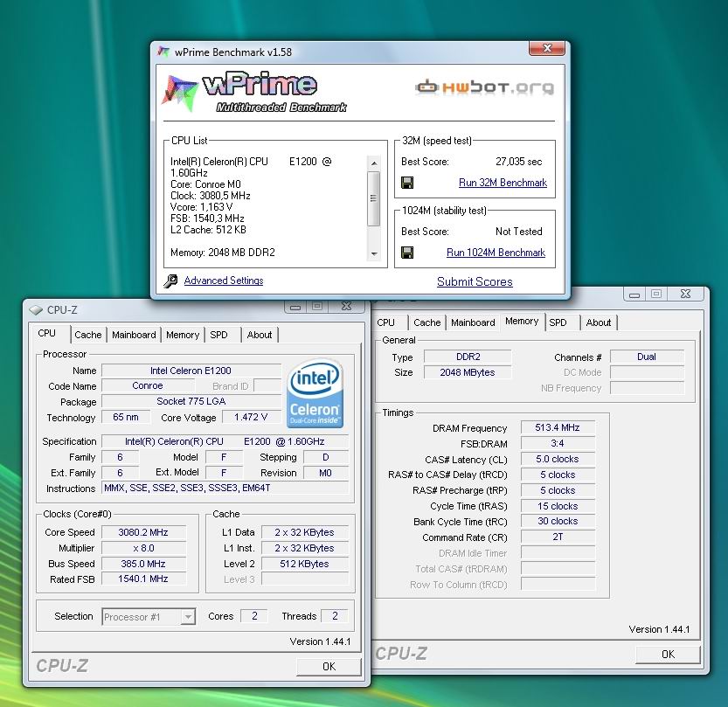
Task: Switch to CPU tab in memory CPU-Z window
Action: pos(385,322)
